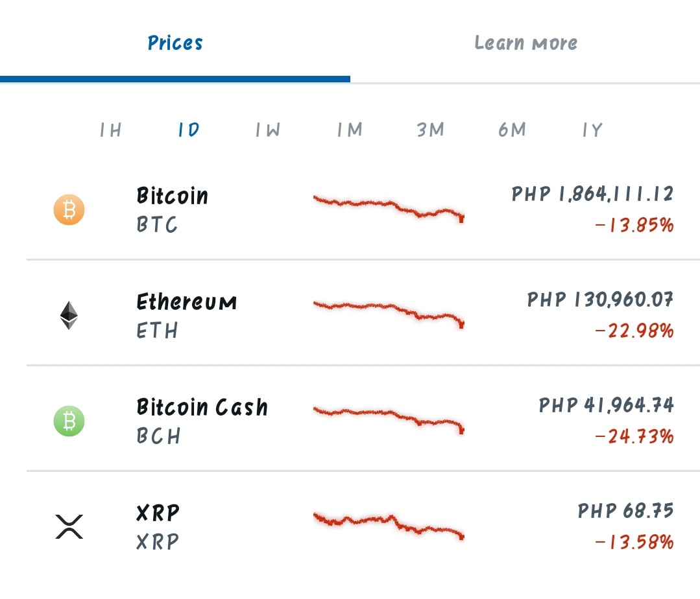700x599 pixels.
Task: Tap the XRP logo icon
Action: (69, 527)
